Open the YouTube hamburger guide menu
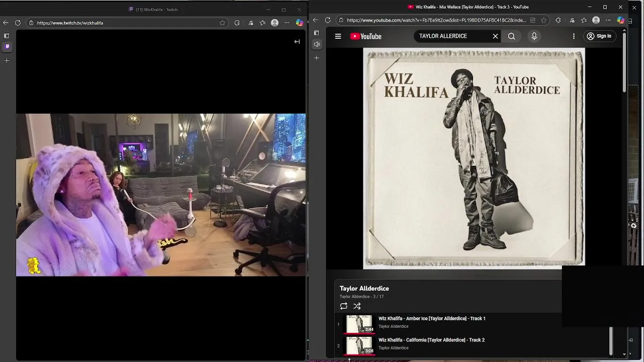644x362 pixels. 338,36
